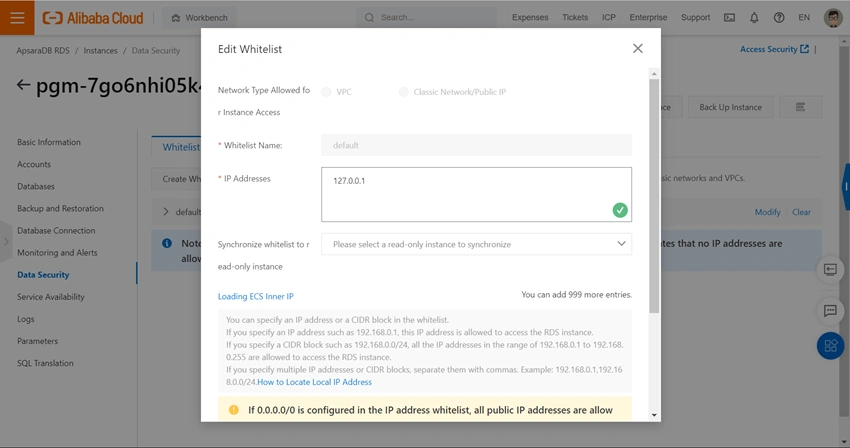850x448 pixels.
Task: Click the back arrow beside instance name
Action: (x=23, y=85)
